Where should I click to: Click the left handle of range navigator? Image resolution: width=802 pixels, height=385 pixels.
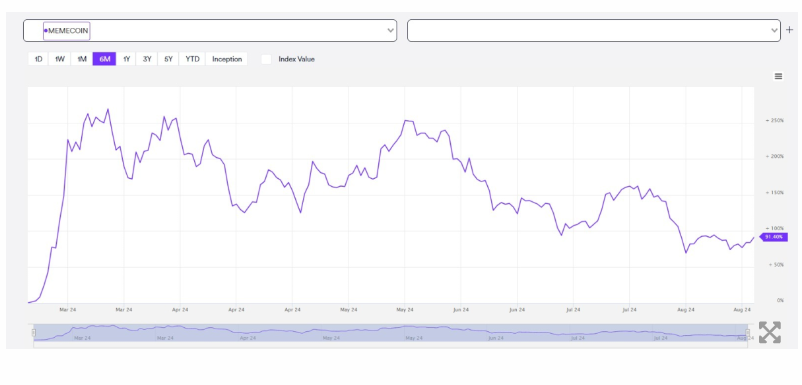pos(34,333)
